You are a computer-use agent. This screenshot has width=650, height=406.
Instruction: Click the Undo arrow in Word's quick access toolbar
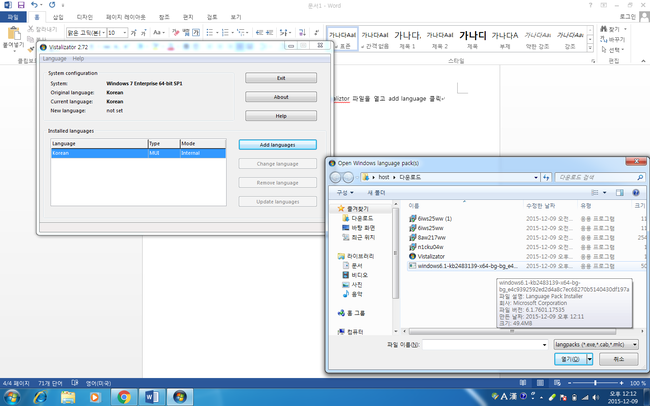click(x=34, y=5)
